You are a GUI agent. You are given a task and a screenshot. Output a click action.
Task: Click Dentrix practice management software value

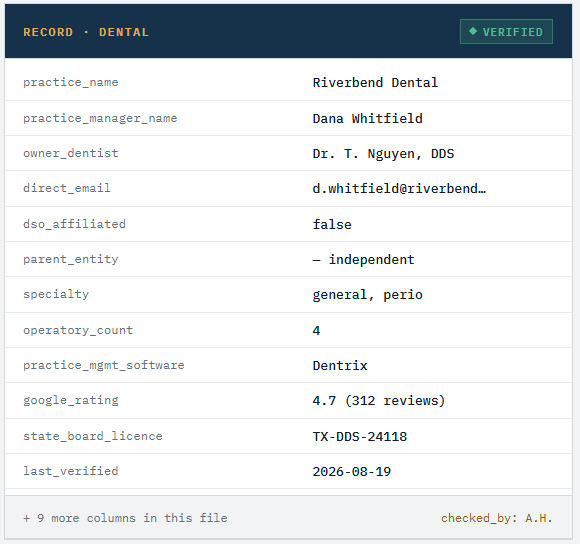click(340, 366)
